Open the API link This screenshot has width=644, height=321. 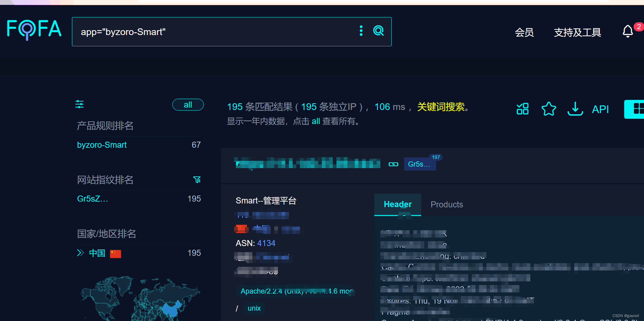pyautogui.click(x=600, y=109)
